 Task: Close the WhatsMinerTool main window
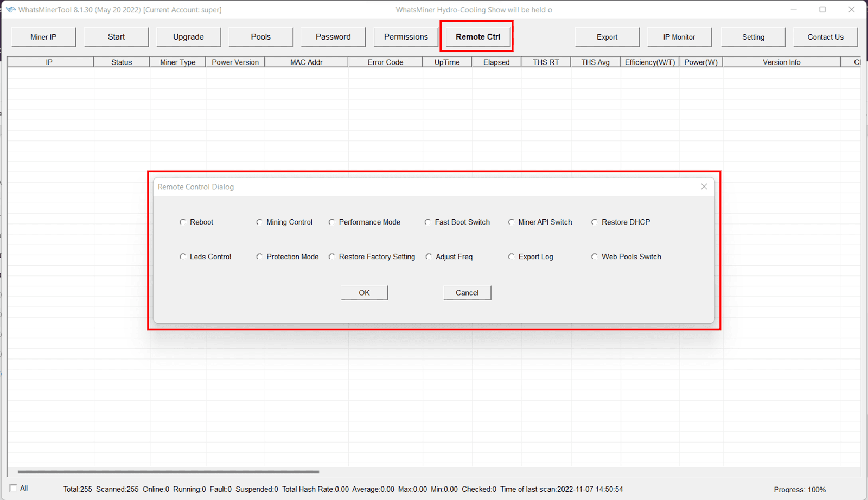[x=852, y=9]
